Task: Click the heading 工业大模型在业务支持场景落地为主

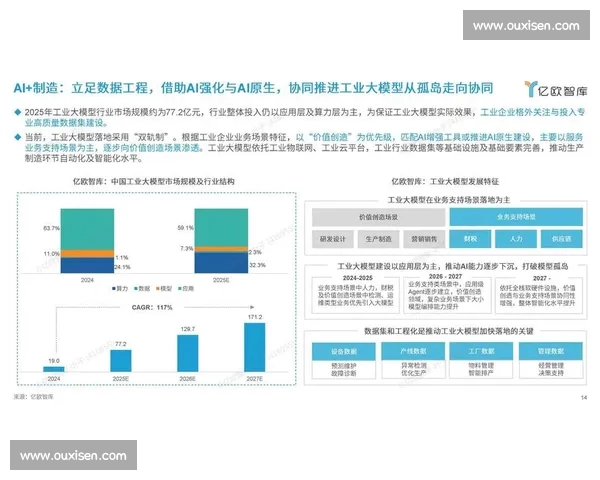Action: [x=449, y=200]
